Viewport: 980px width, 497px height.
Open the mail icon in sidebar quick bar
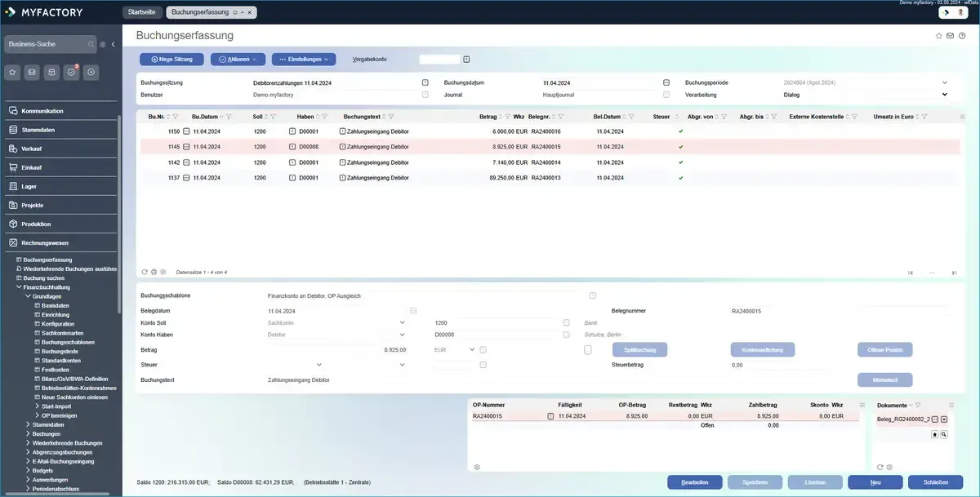coord(32,72)
